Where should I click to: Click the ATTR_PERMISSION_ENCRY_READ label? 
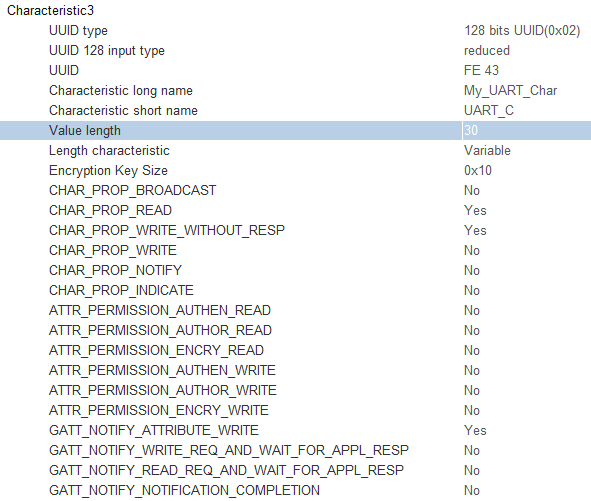[x=156, y=350]
